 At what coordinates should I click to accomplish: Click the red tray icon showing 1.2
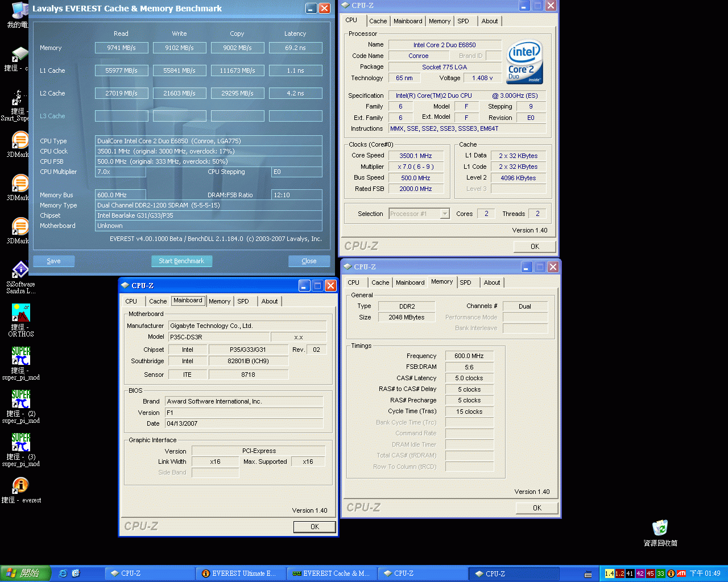pyautogui.click(x=619, y=573)
